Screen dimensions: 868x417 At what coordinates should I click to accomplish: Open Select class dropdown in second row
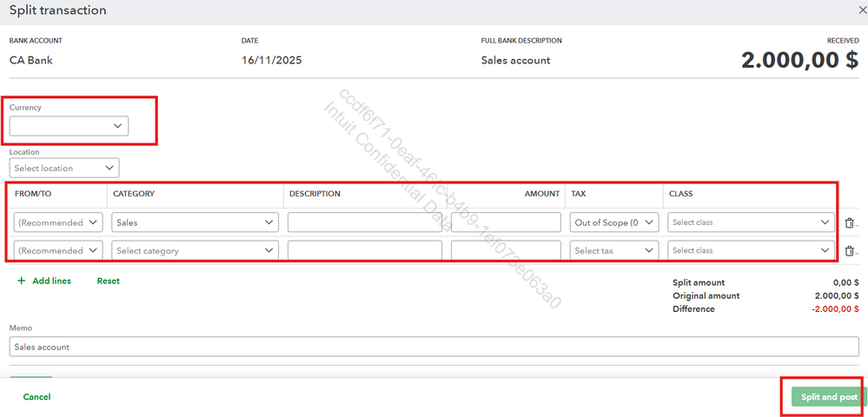pyautogui.click(x=752, y=251)
